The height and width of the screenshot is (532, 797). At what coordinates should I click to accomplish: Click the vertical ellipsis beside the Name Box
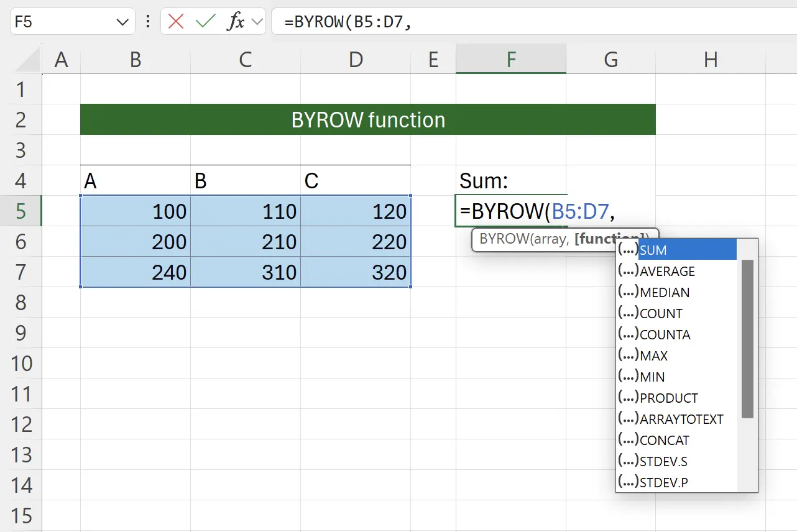pyautogui.click(x=147, y=21)
